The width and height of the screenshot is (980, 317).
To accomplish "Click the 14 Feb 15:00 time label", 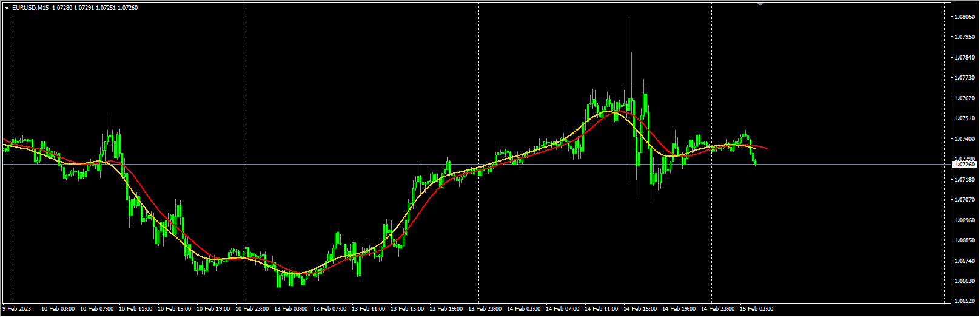I will (x=640, y=309).
